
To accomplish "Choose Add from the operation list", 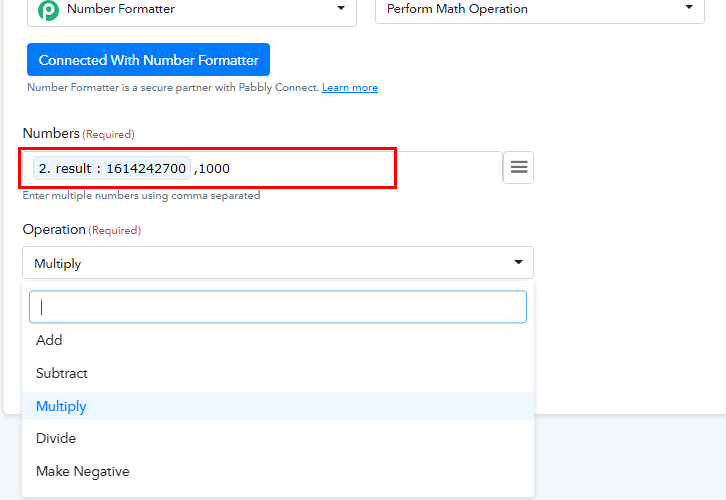I will pyautogui.click(x=278, y=340).
